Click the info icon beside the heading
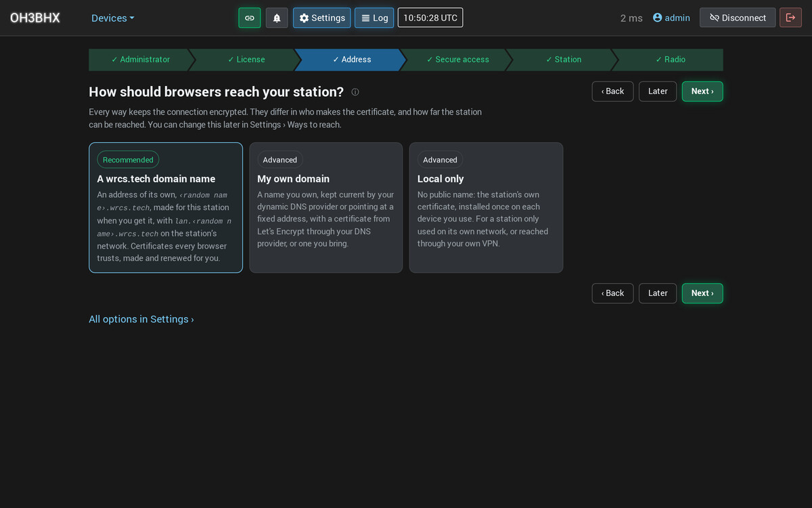 355,92
